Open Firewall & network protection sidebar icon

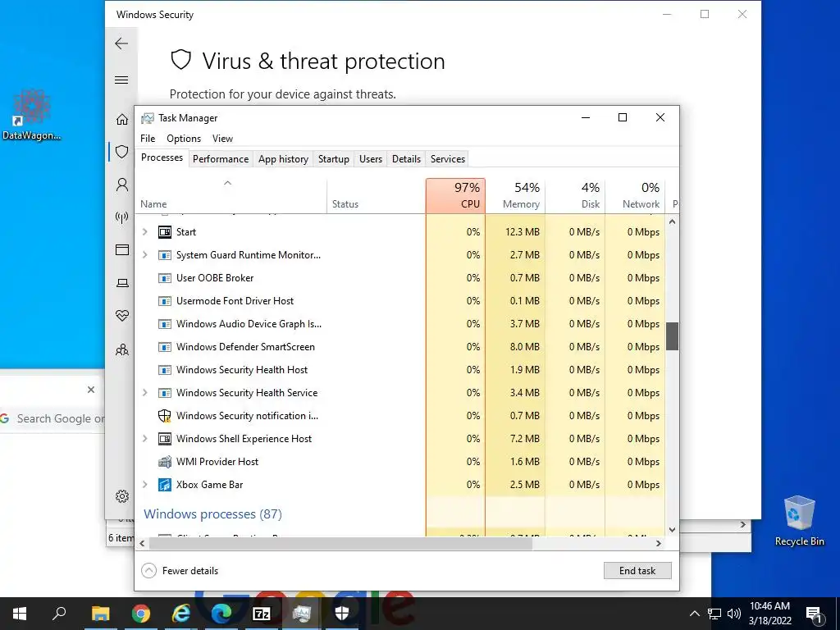122,217
